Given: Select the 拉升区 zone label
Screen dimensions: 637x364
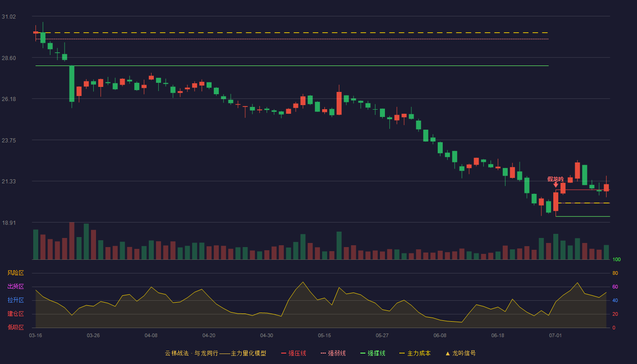Looking at the screenshot, I should [15, 300].
